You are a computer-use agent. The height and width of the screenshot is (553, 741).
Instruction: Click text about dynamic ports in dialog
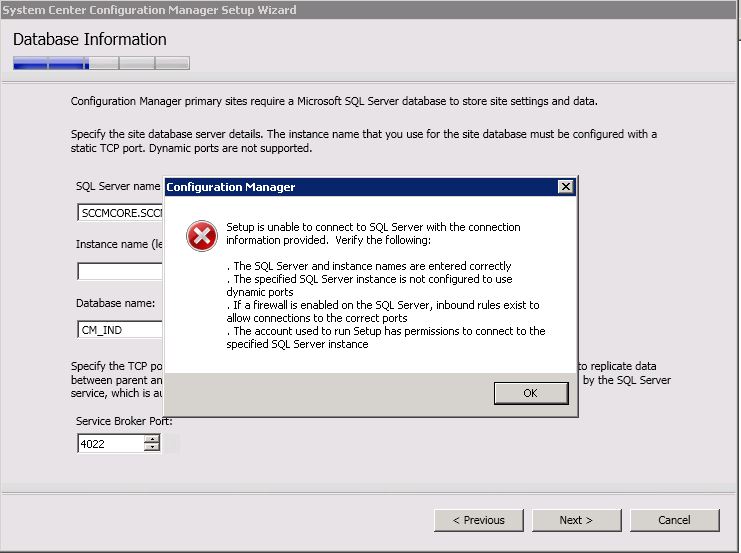pos(369,285)
